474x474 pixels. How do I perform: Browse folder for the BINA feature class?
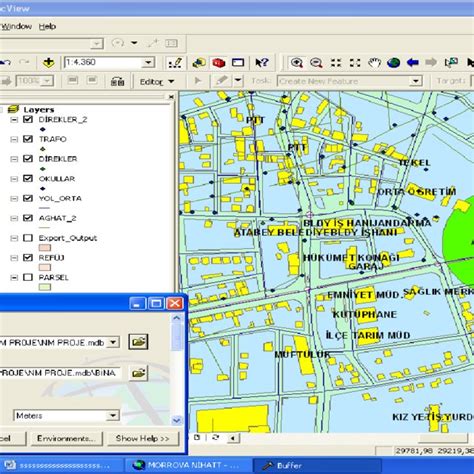click(138, 373)
